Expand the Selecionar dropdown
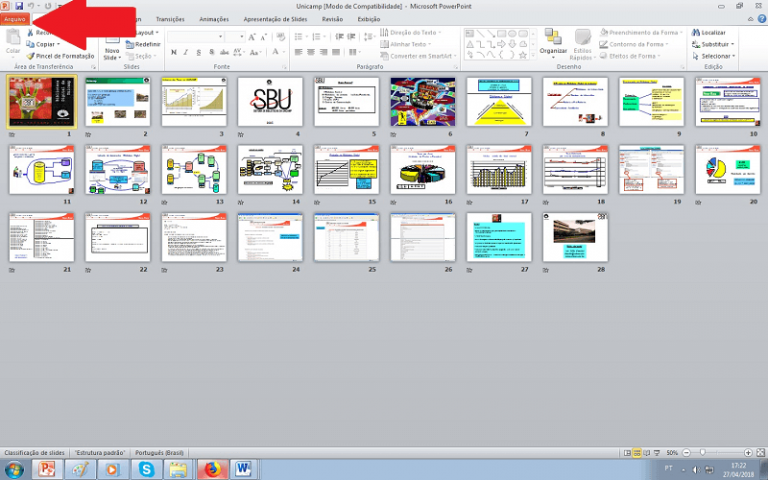The image size is (768, 480). coord(735,56)
